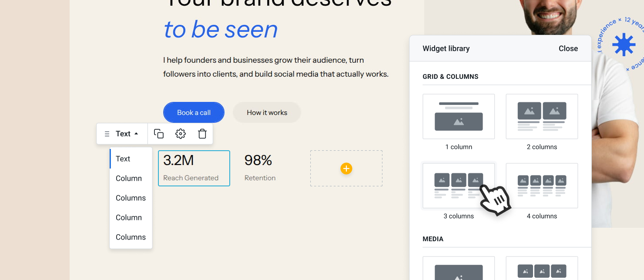
Task: Select the 4 columns layout widget
Action: pos(542,186)
